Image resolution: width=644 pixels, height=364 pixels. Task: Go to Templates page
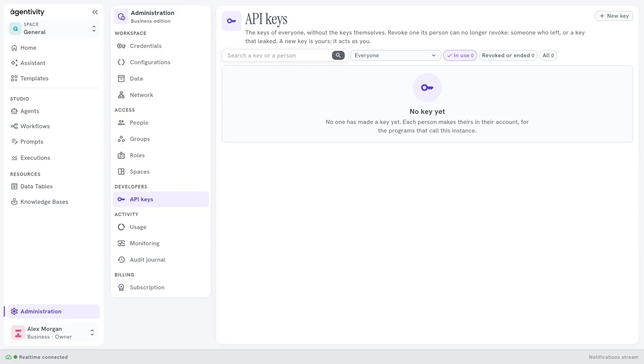pyautogui.click(x=53, y=79)
